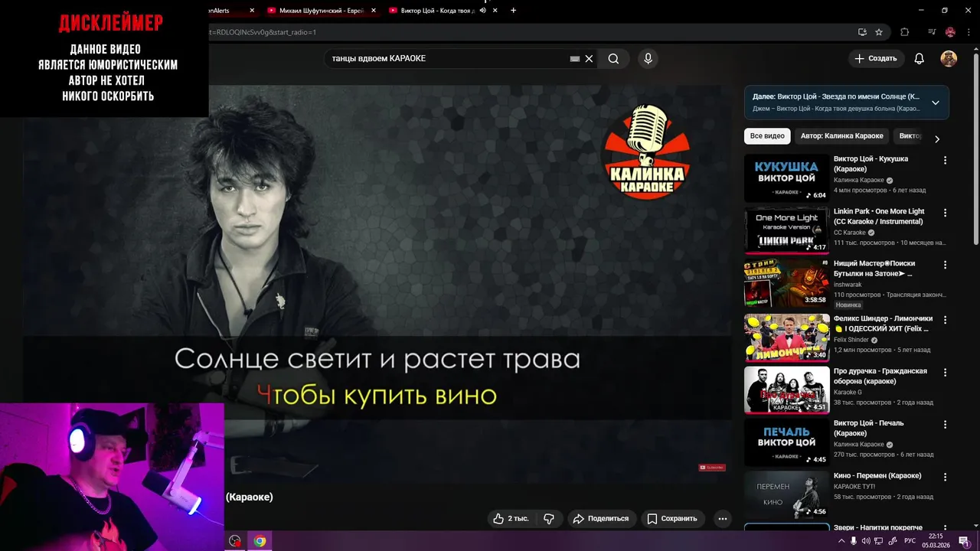This screenshot has height=551, width=980.
Task: Close the Михаил Шуфутинский tab
Action: 373,11
